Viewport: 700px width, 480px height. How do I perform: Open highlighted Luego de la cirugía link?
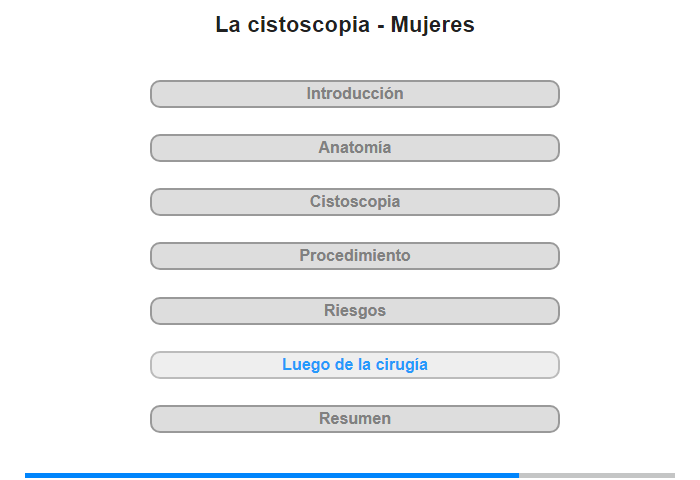(x=354, y=365)
